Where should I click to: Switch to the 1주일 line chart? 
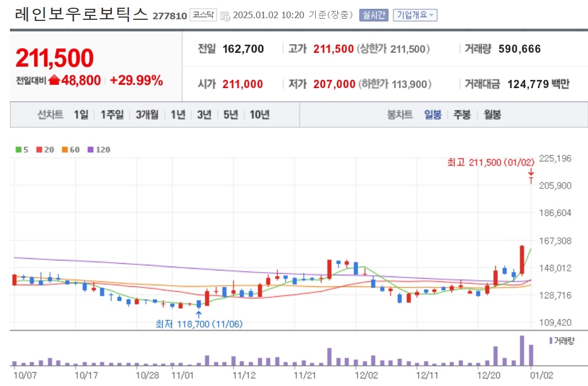pyautogui.click(x=112, y=115)
